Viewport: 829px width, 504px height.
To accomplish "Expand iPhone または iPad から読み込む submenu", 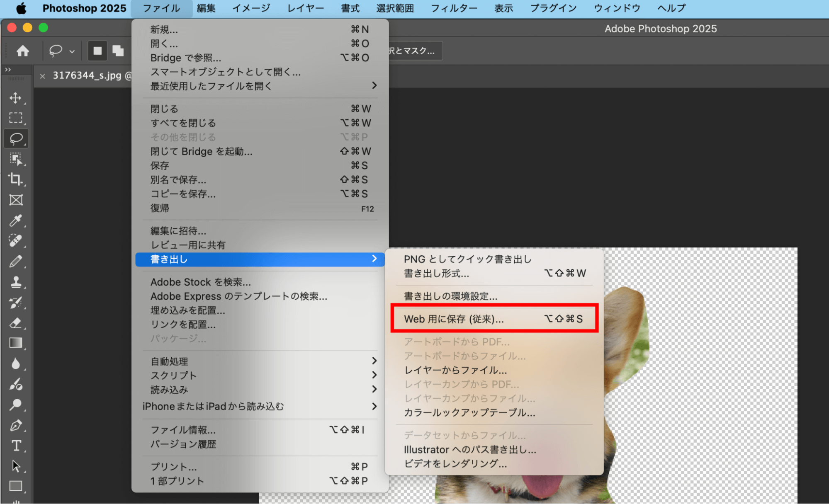I will click(x=260, y=407).
